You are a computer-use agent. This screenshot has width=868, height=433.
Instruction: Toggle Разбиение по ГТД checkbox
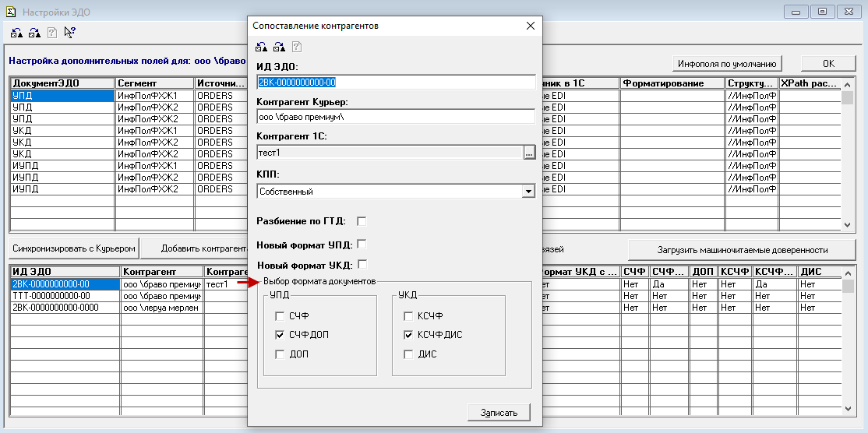tap(362, 221)
